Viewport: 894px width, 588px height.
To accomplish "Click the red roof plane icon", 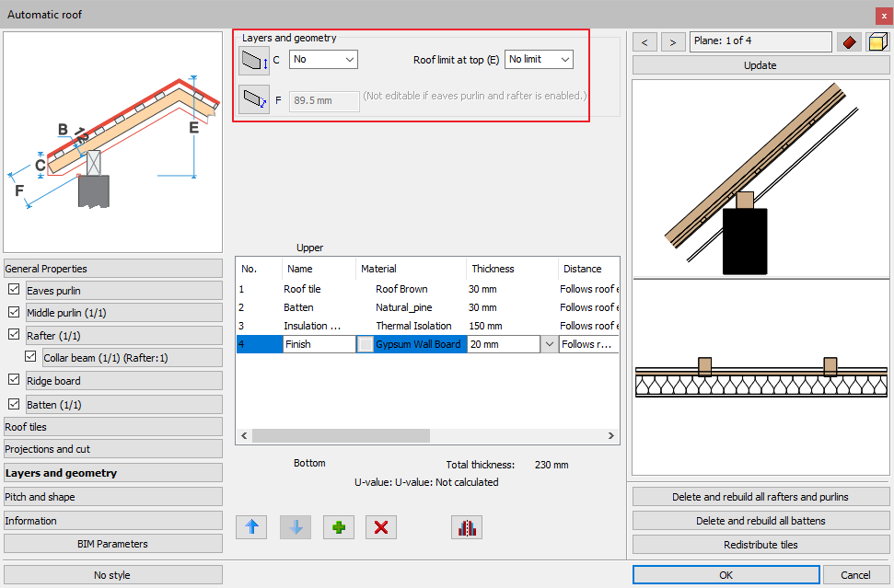I will tap(848, 41).
